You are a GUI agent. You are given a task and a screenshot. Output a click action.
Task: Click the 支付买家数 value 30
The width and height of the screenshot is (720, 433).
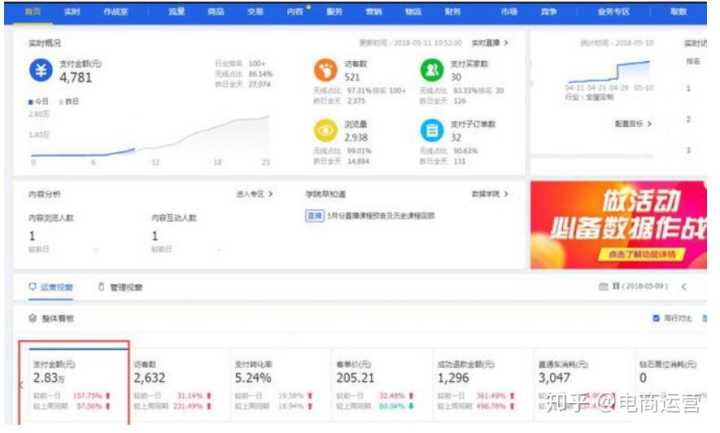[x=456, y=77]
